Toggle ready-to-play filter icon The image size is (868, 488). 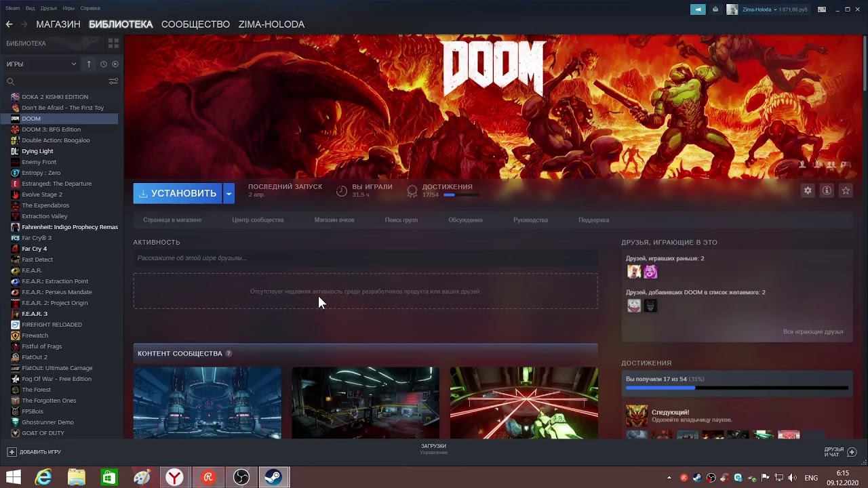(115, 64)
